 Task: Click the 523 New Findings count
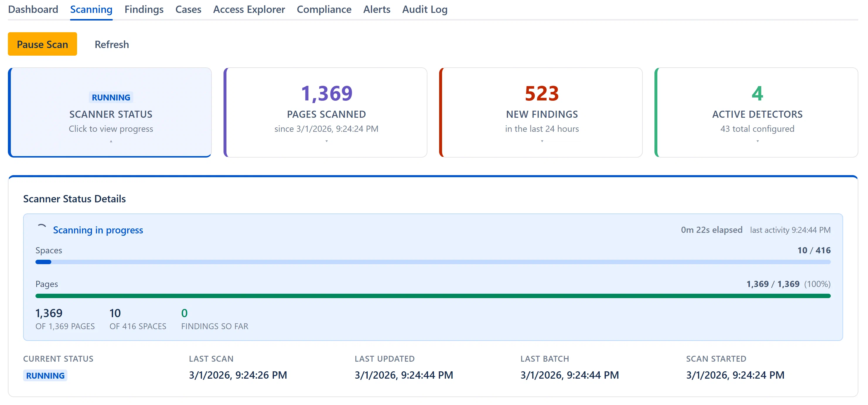tap(542, 93)
